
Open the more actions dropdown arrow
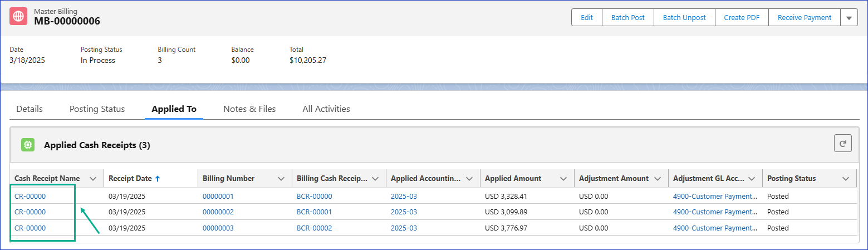tap(849, 18)
